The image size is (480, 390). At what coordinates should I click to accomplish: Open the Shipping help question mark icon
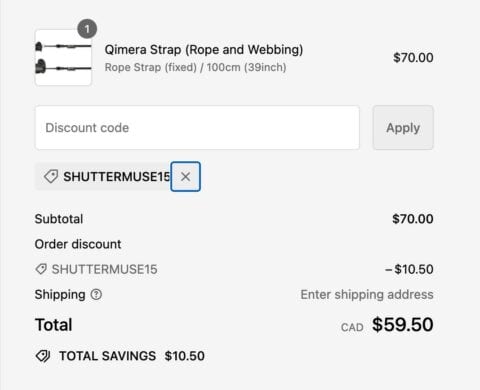96,295
